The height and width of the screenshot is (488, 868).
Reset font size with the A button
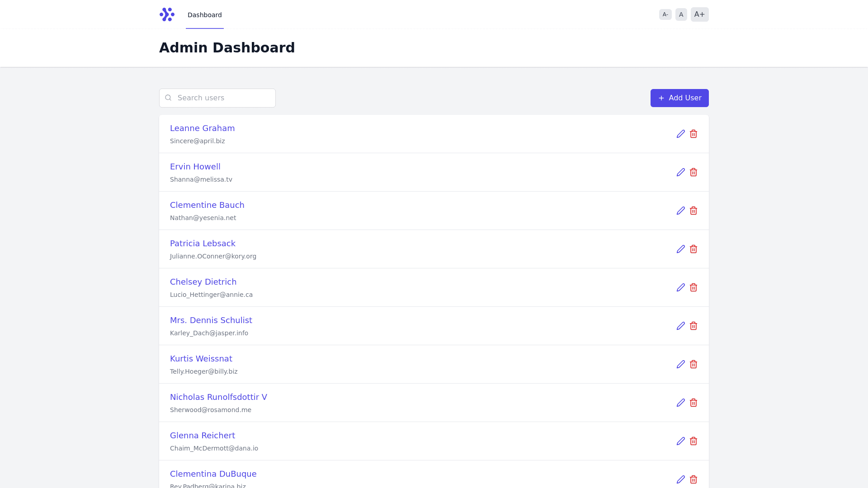pyautogui.click(x=681, y=14)
